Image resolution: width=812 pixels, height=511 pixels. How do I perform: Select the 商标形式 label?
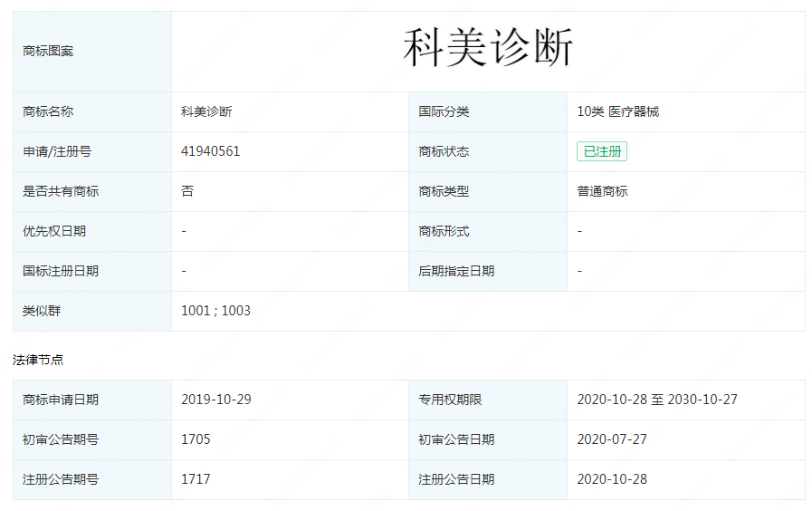click(444, 231)
